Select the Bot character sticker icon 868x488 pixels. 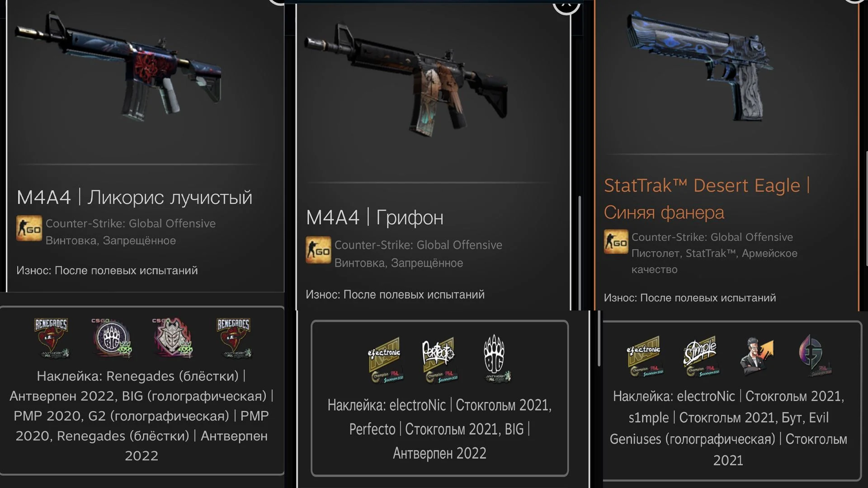[756, 356]
